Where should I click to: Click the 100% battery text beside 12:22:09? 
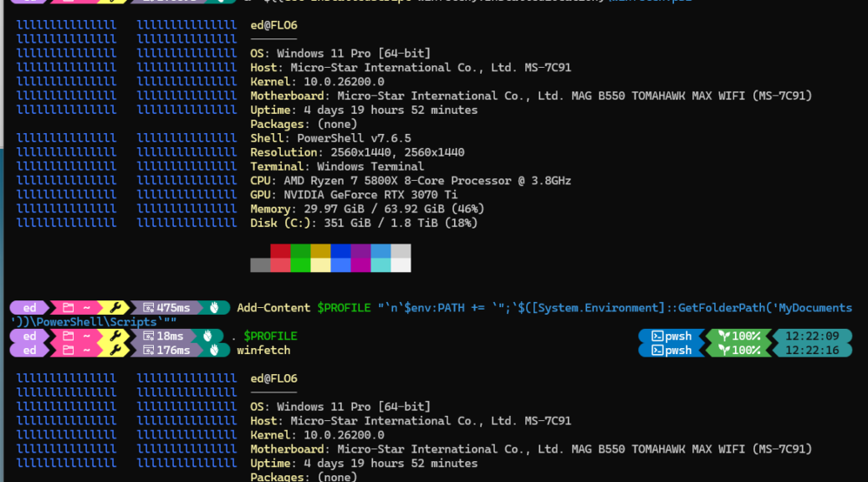click(x=746, y=336)
